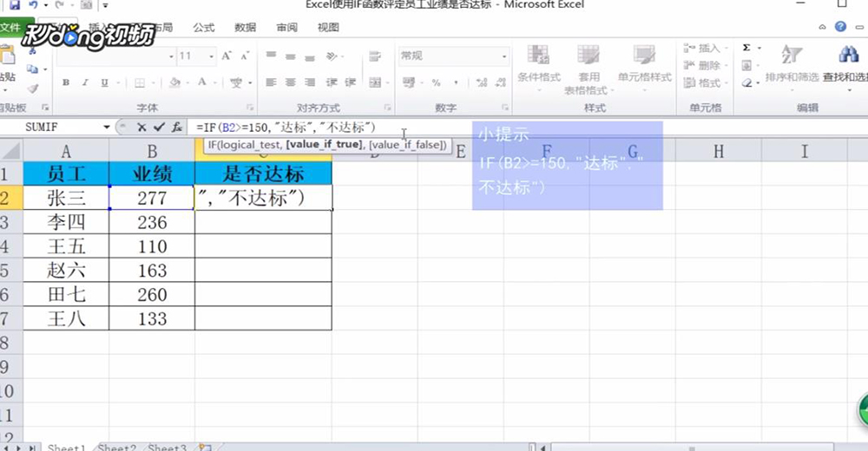Click inside the formula bar text
This screenshot has height=451, width=868.
click(286, 127)
